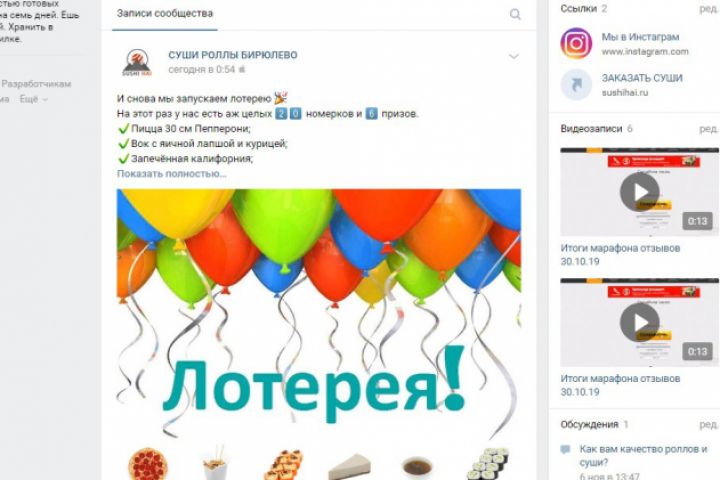Open the Ещё dropdown in footer
This screenshot has width=720, height=480.
click(34, 99)
